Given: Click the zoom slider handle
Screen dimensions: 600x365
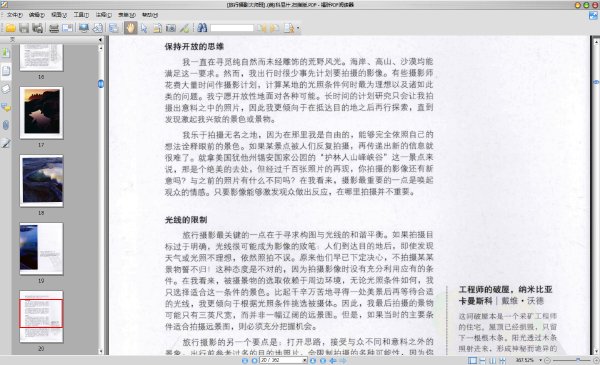Looking at the screenshot, I should coord(578,360).
